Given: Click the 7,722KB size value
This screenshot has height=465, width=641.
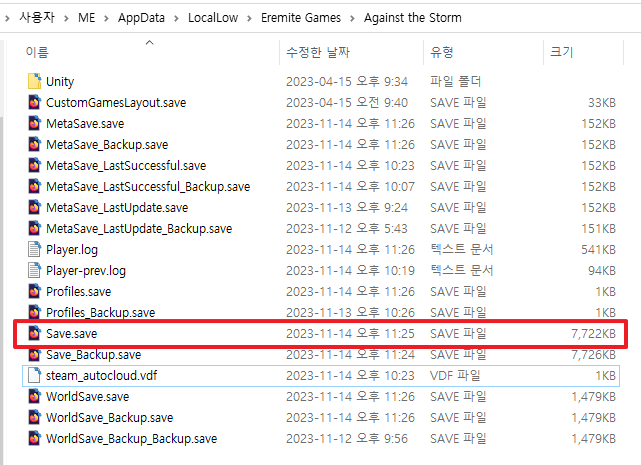Looking at the screenshot, I should coord(594,334).
